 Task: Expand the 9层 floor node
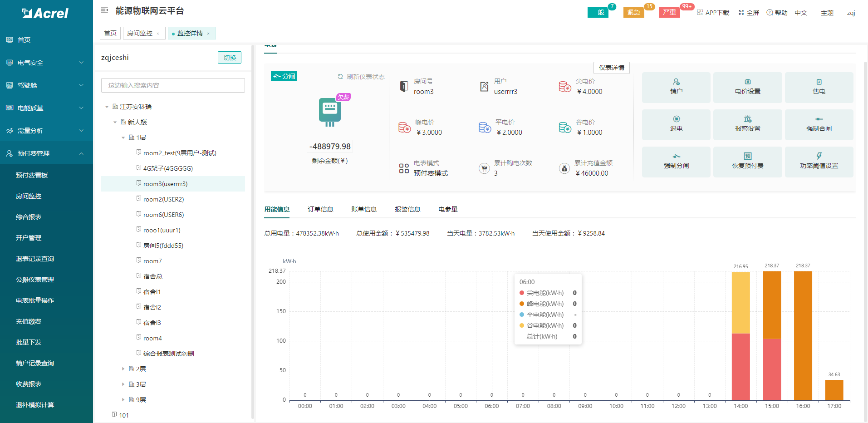(123, 399)
